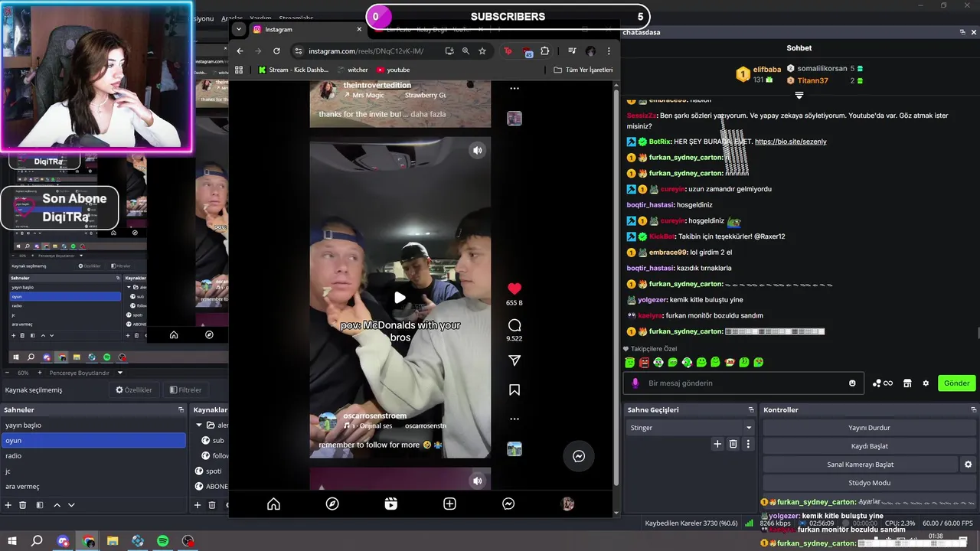Delete selected scene in Sahneler

[x=23, y=505]
